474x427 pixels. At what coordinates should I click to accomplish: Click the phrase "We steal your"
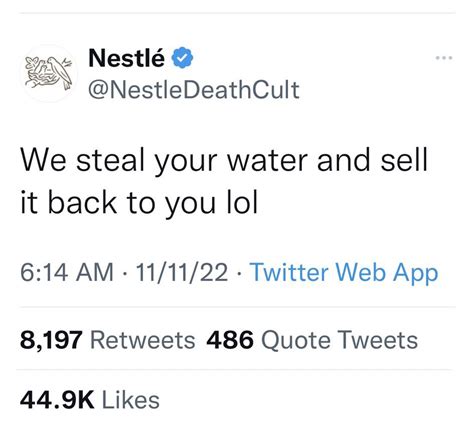[119, 162]
